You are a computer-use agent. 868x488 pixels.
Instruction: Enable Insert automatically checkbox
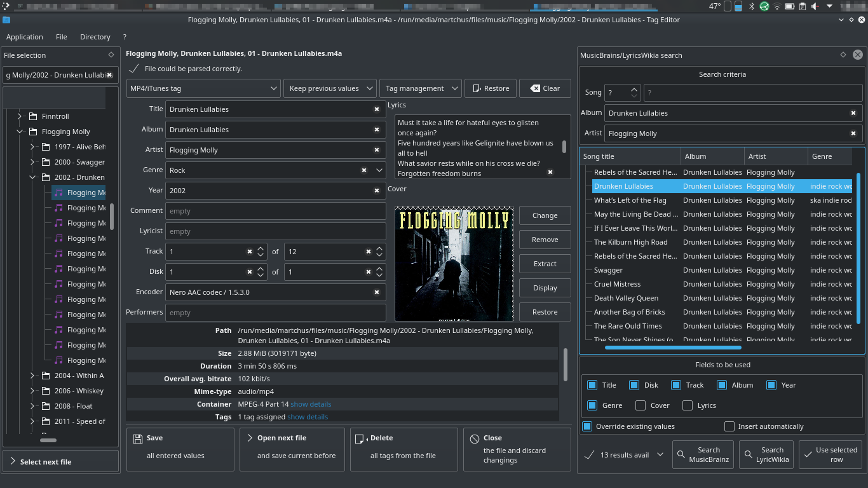coord(729,426)
